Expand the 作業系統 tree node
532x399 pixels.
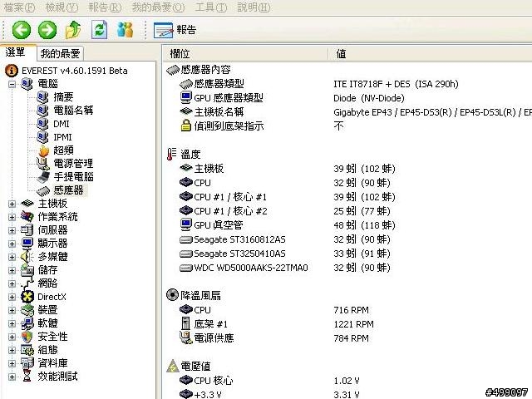tap(12, 217)
